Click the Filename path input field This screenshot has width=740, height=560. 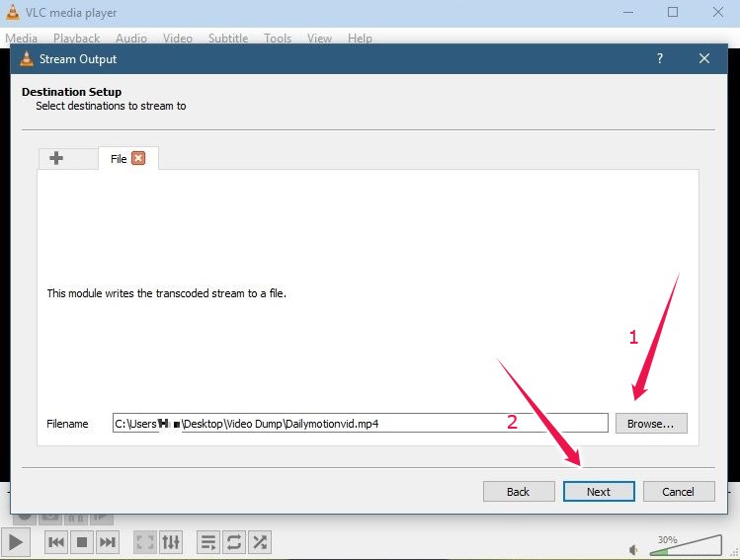click(x=360, y=423)
